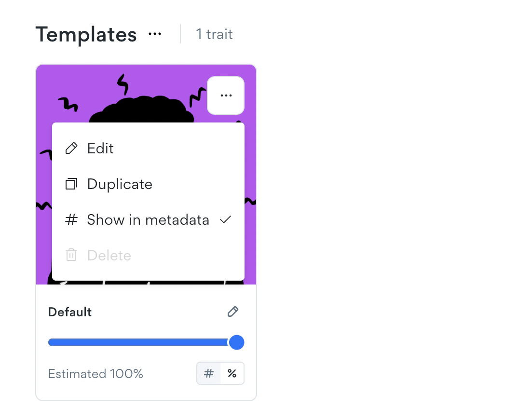Select Edit from the context menu

click(100, 149)
